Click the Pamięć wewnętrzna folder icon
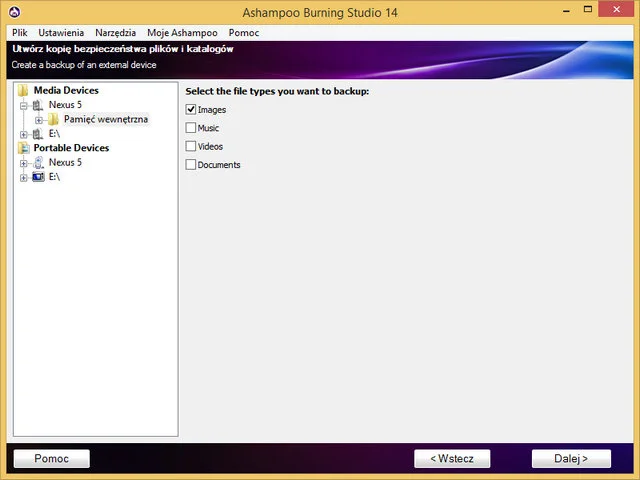640x480 pixels. click(x=54, y=119)
